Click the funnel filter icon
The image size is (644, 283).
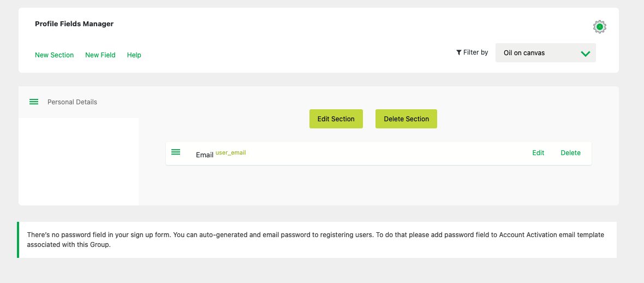click(x=459, y=53)
